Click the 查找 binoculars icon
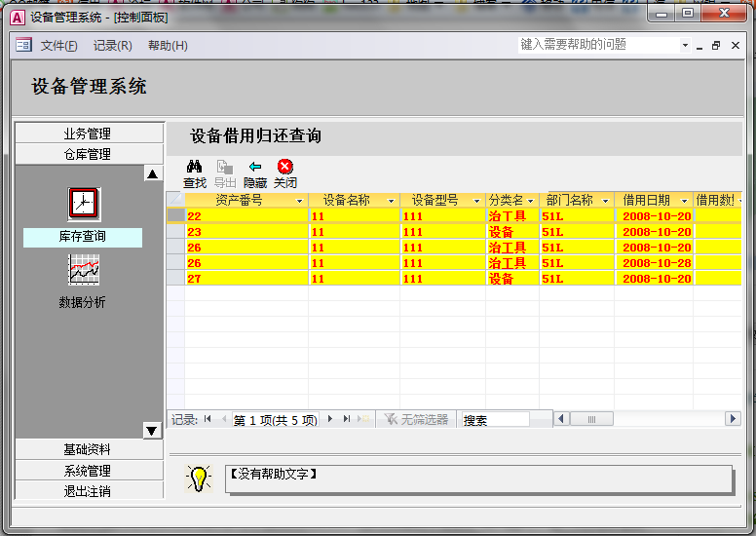The image size is (756, 536). 194,167
